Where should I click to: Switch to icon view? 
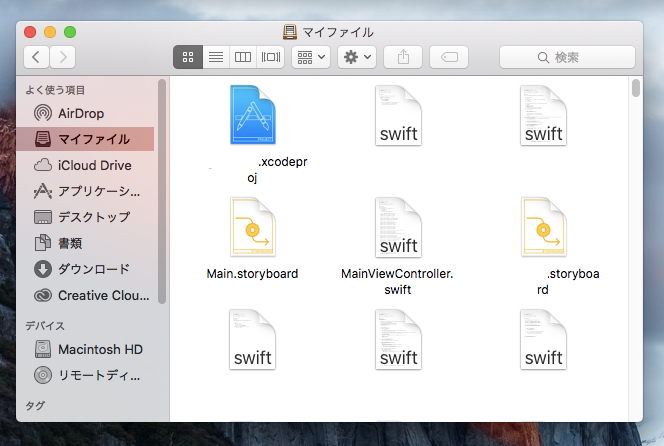[x=188, y=57]
